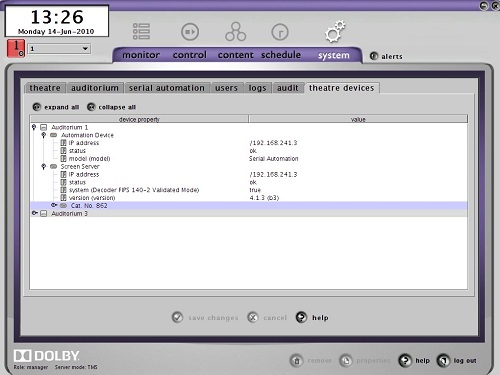Click the Decoder FIPS system property icon
The width and height of the screenshot is (500, 375).
tap(63, 190)
